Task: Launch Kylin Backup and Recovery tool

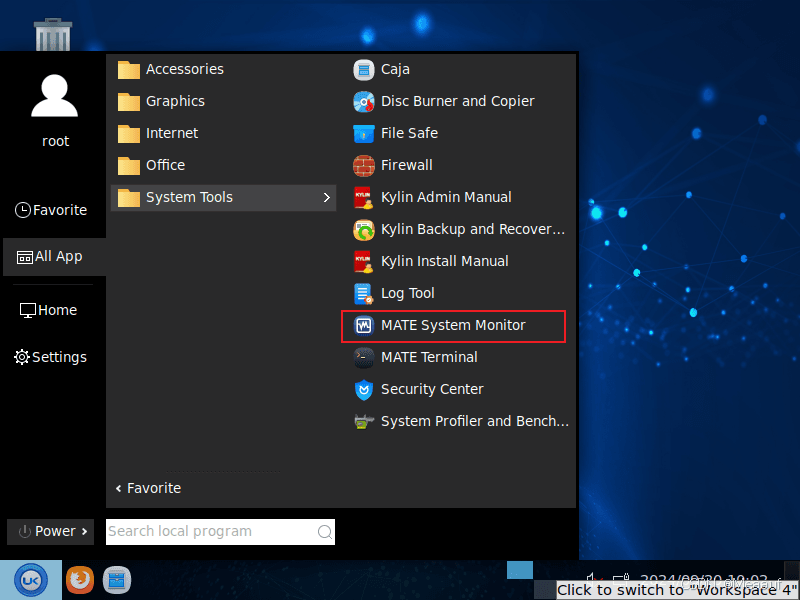Action: 459,230
